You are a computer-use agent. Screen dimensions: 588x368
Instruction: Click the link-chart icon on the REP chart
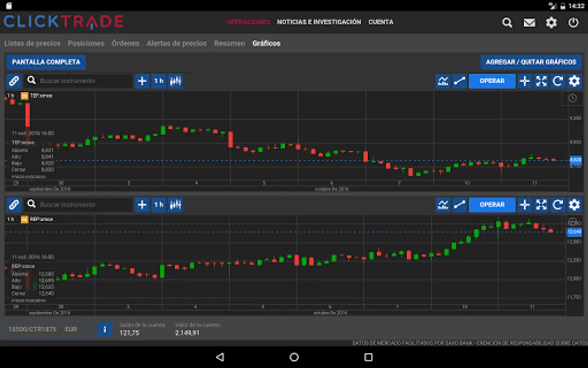[x=14, y=204]
